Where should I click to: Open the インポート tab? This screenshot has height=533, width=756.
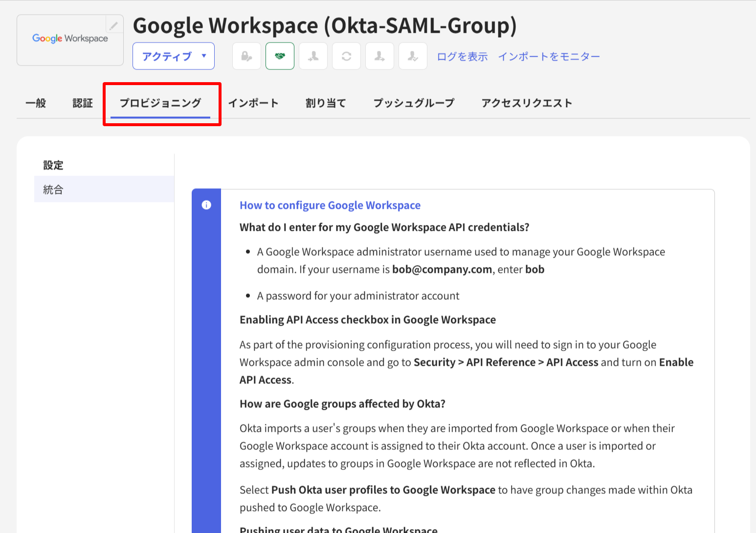click(x=253, y=103)
